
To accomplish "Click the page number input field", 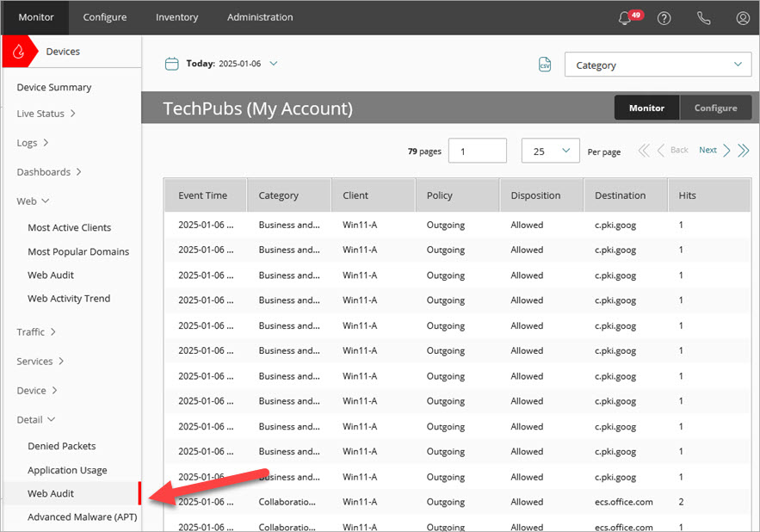I will click(477, 150).
